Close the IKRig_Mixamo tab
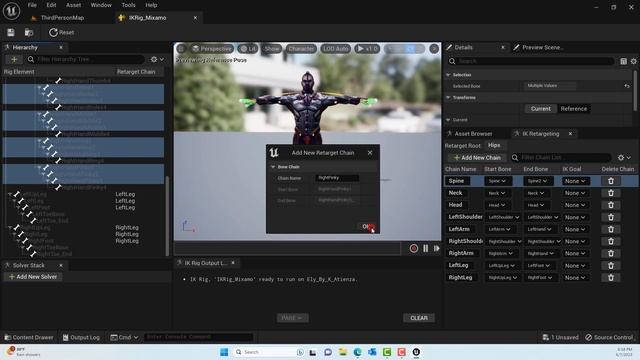 point(195,18)
